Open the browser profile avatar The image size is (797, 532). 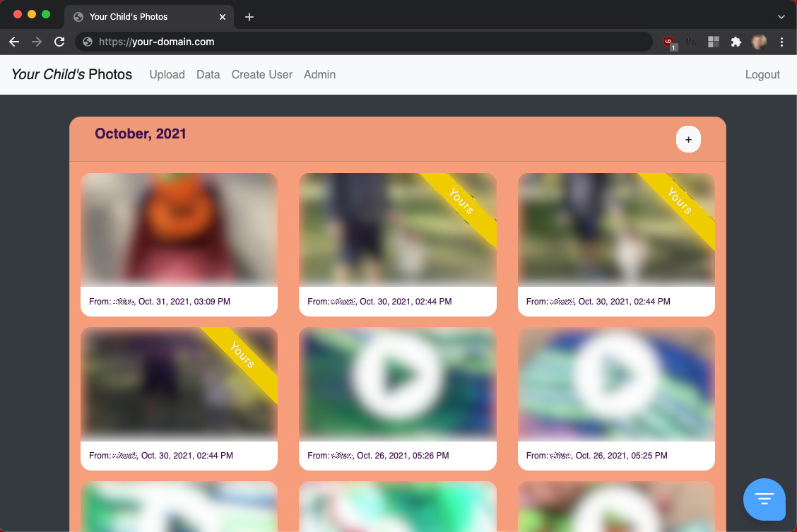pos(759,42)
